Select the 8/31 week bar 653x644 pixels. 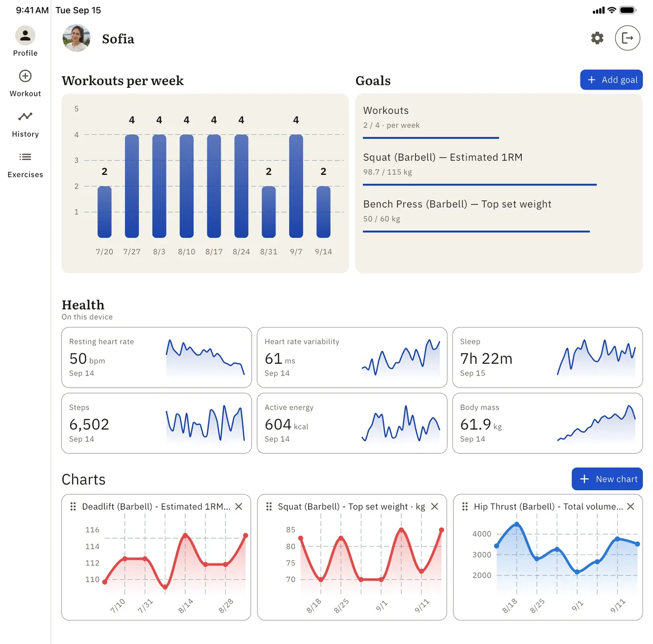[269, 212]
